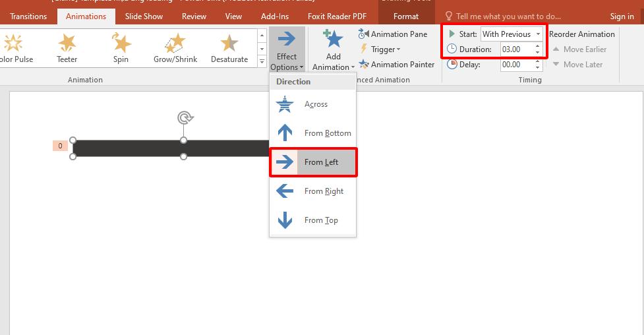Click the Tell me search box
The height and width of the screenshot is (335, 644).
point(508,16)
